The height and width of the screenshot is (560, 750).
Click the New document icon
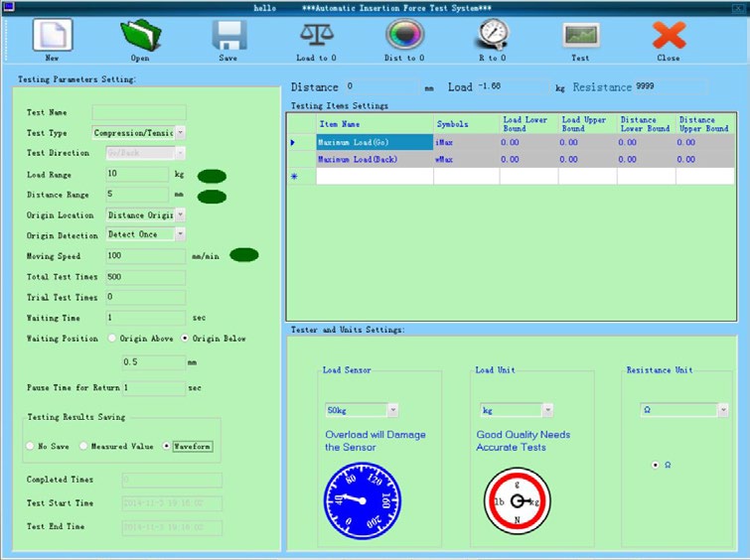(52, 35)
